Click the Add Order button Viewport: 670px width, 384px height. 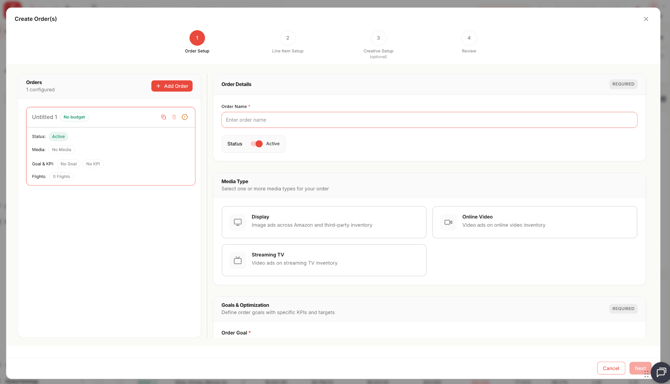pyautogui.click(x=172, y=86)
